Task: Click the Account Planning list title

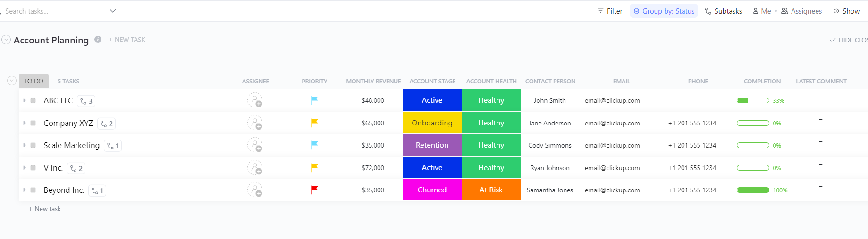Action: click(x=51, y=40)
